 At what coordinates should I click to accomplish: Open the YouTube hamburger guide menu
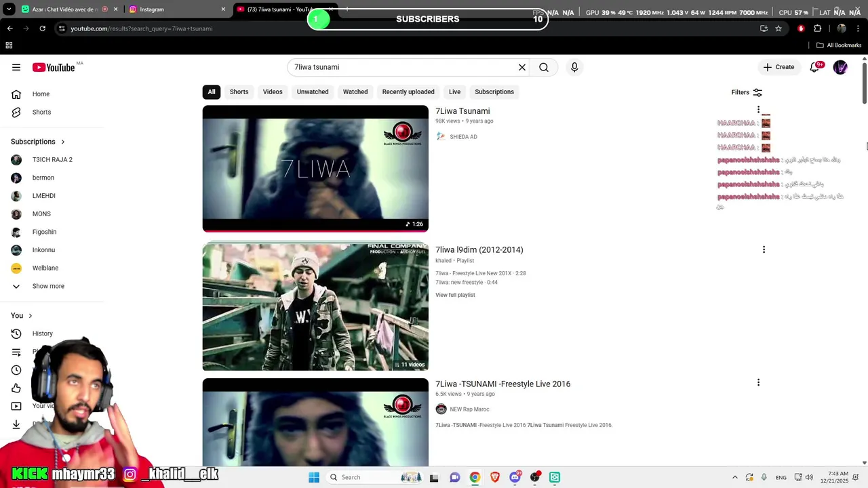[16, 67]
